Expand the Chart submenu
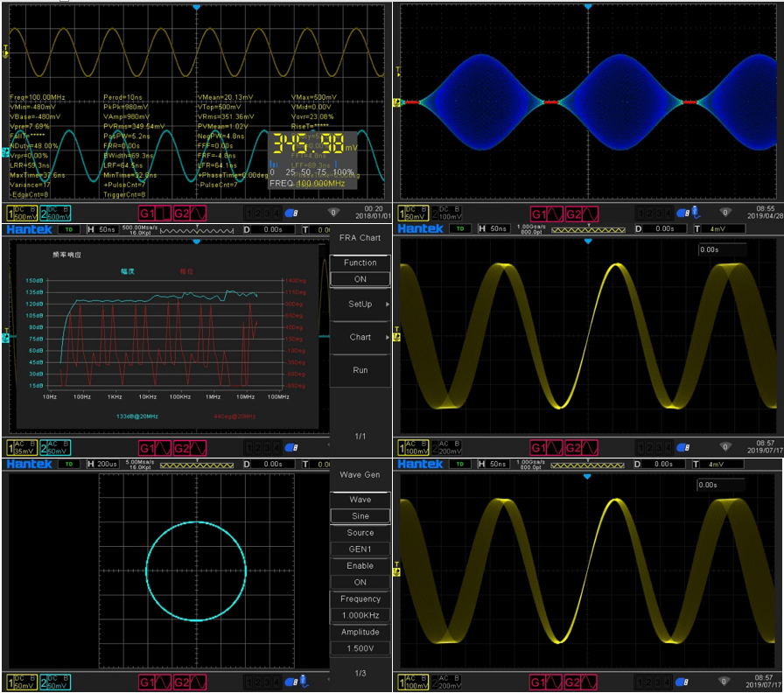This screenshot has width=784, height=693. pyautogui.click(x=360, y=337)
